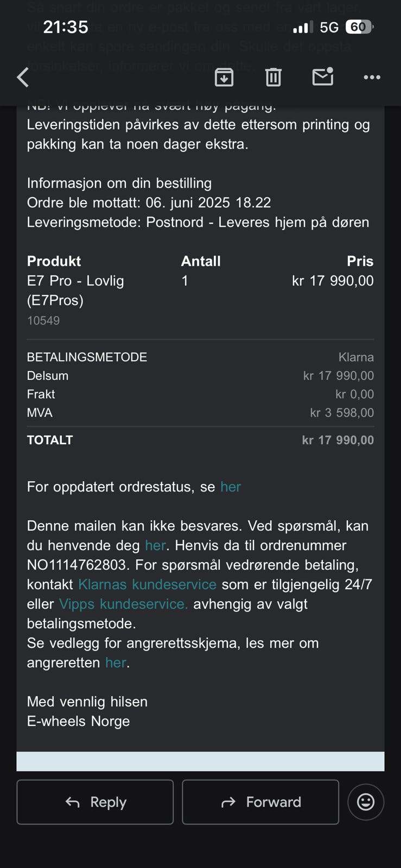The height and width of the screenshot is (868, 401).
Task: Open the 'her' link after 'angreretten'
Action: [116, 662]
